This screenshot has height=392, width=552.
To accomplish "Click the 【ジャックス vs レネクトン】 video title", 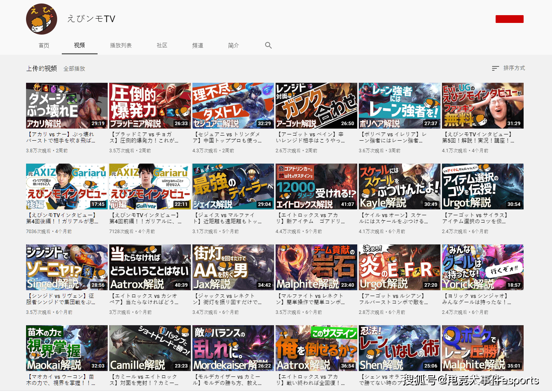I will click(227, 299).
